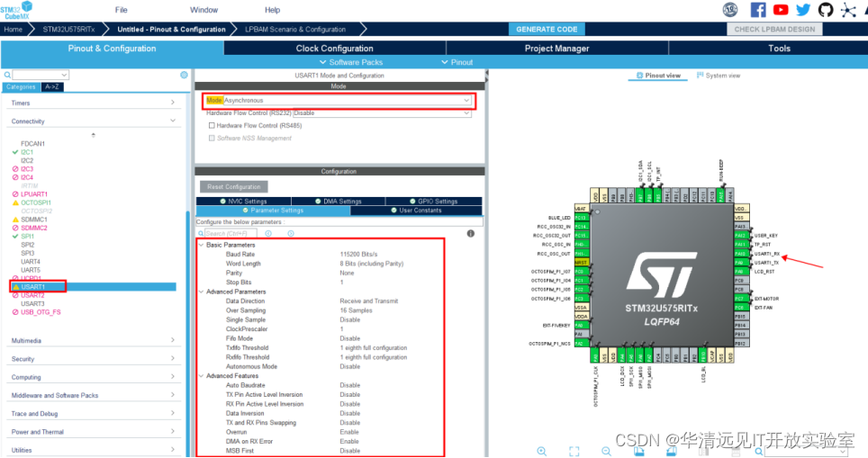Open the Help menu

click(272, 10)
